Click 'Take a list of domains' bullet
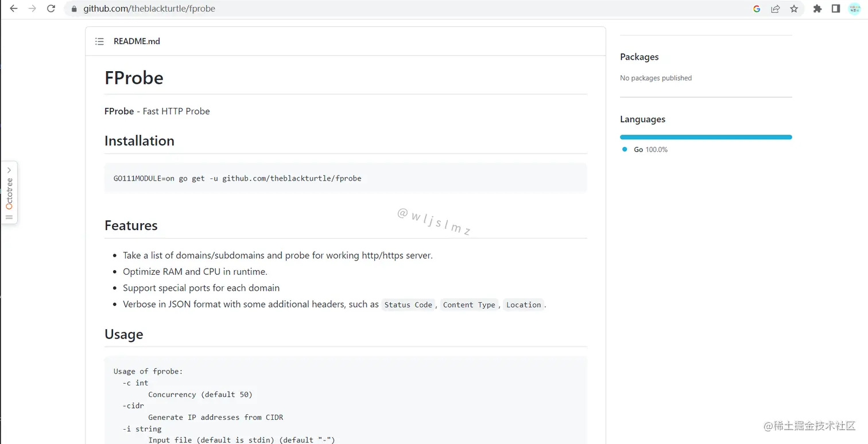This screenshot has width=868, height=444. [x=278, y=255]
